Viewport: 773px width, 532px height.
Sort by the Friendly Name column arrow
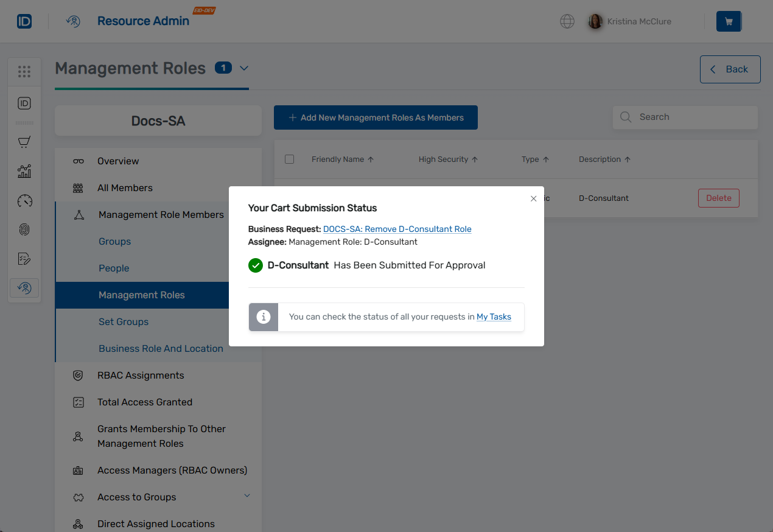[x=372, y=159]
